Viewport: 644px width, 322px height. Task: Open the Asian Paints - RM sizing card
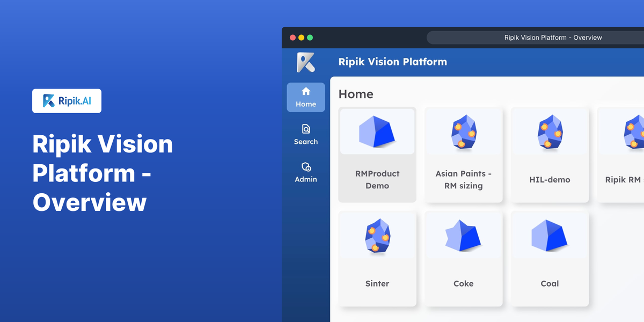[464, 155]
